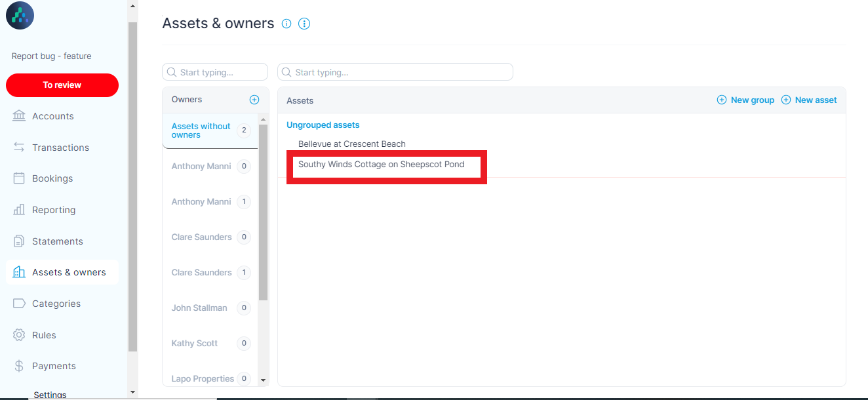Select first Anthony Manni with 0 assets

210,167
